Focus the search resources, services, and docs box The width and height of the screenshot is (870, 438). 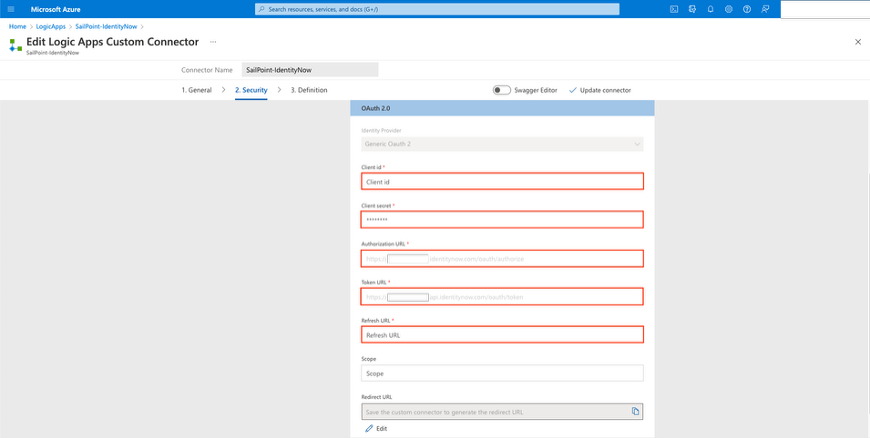tap(437, 9)
